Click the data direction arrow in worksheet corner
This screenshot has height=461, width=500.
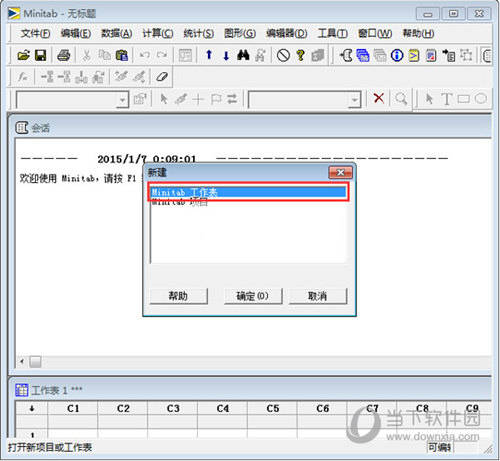click(x=32, y=409)
